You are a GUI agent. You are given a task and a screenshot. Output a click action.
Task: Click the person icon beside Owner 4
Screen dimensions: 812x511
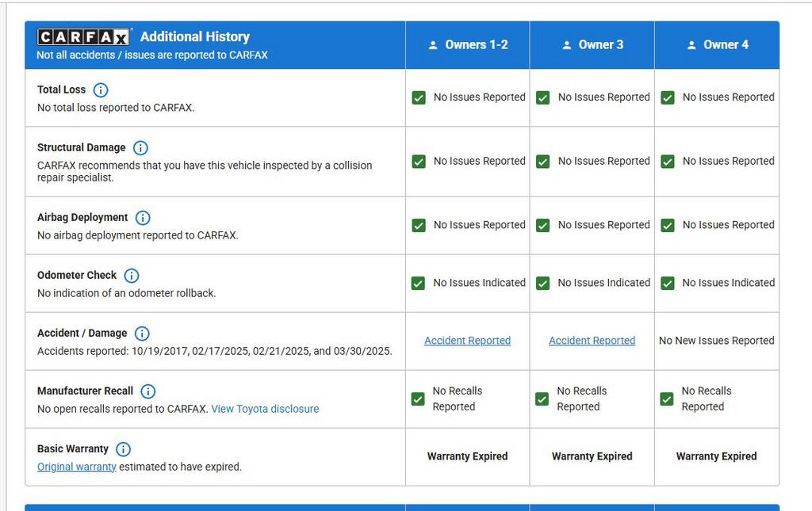click(x=691, y=45)
